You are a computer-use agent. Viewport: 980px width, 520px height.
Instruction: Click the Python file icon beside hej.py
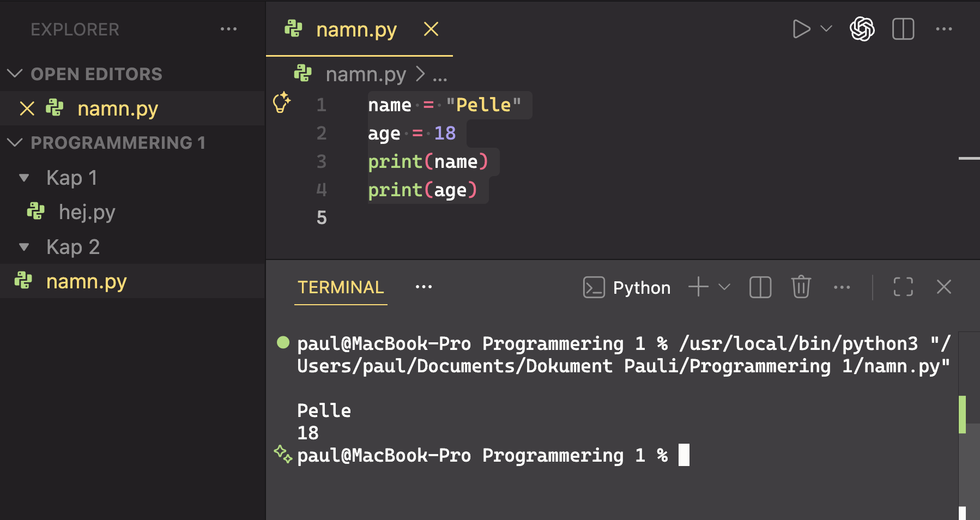coord(36,211)
